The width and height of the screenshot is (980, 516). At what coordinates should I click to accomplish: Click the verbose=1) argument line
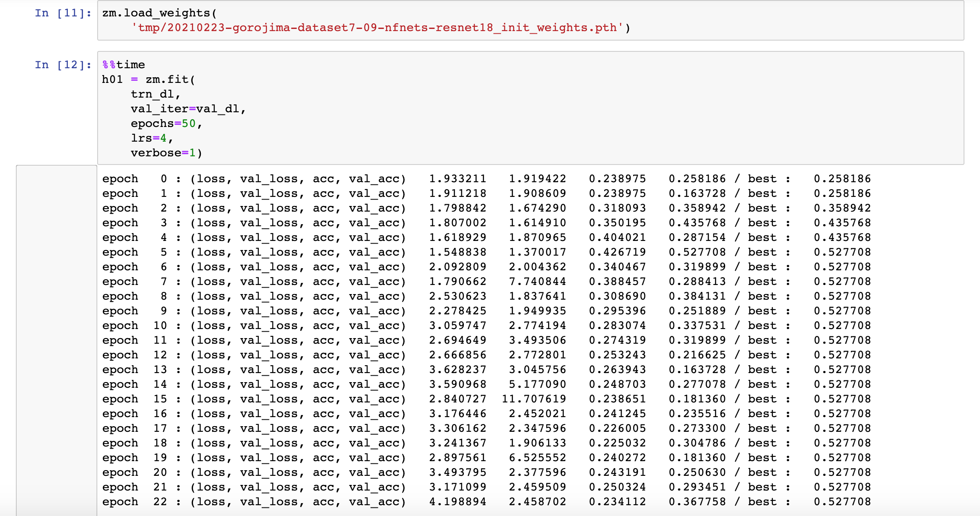coord(167,153)
